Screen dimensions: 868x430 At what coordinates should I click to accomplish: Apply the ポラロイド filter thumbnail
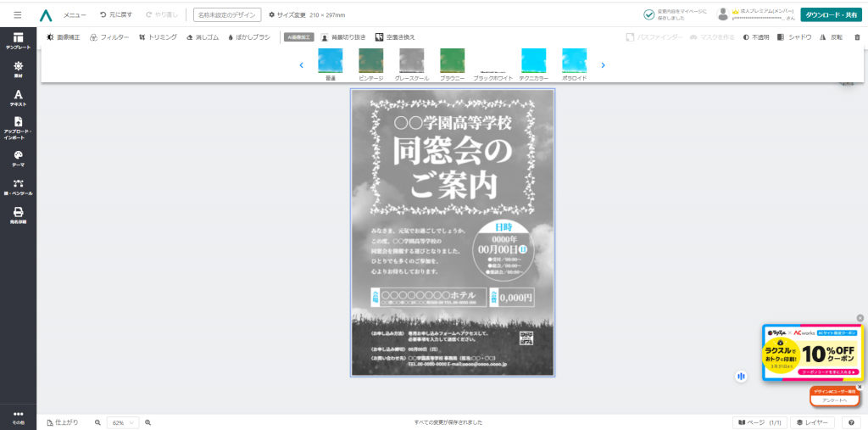pyautogui.click(x=575, y=60)
